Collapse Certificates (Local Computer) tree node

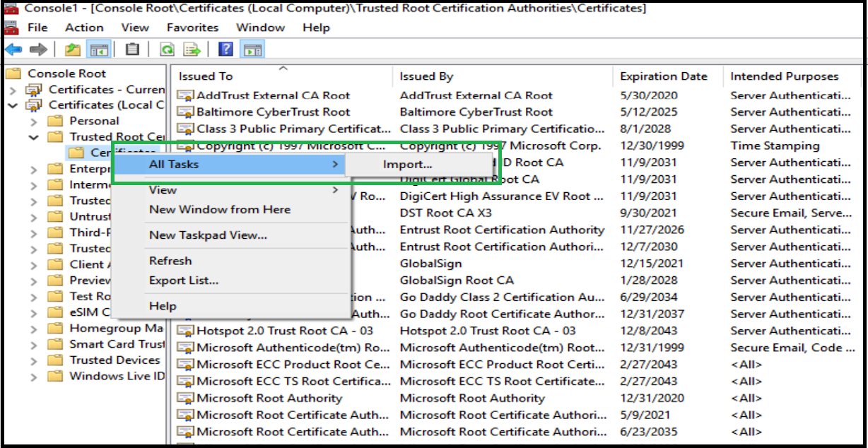tap(12, 105)
